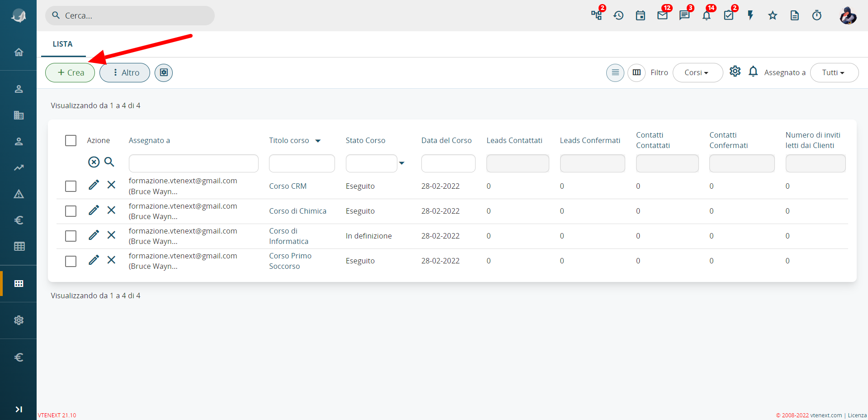Open the building companies icon in sidebar
The image size is (868, 420).
tap(19, 115)
